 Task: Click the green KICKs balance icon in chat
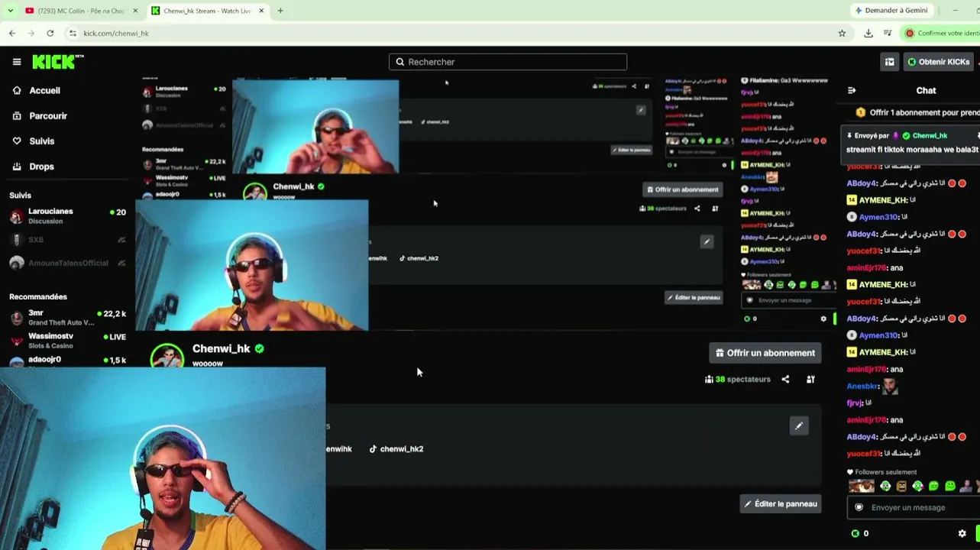click(x=855, y=533)
